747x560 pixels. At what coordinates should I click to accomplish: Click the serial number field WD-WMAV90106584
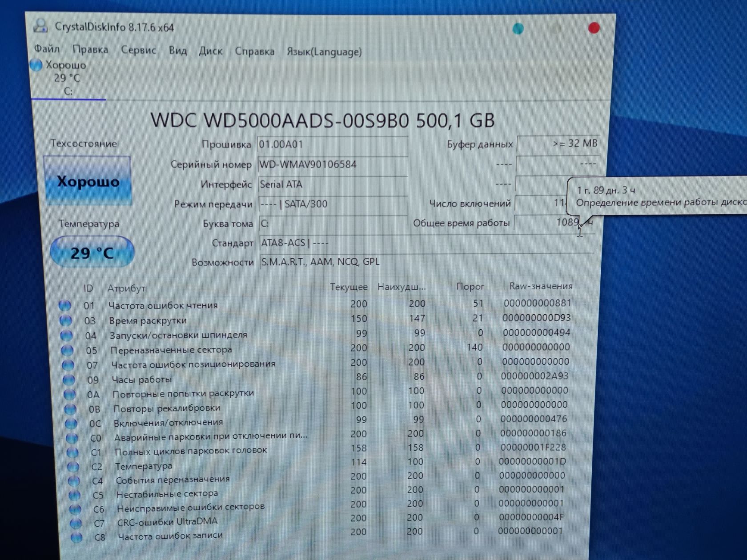click(x=333, y=164)
